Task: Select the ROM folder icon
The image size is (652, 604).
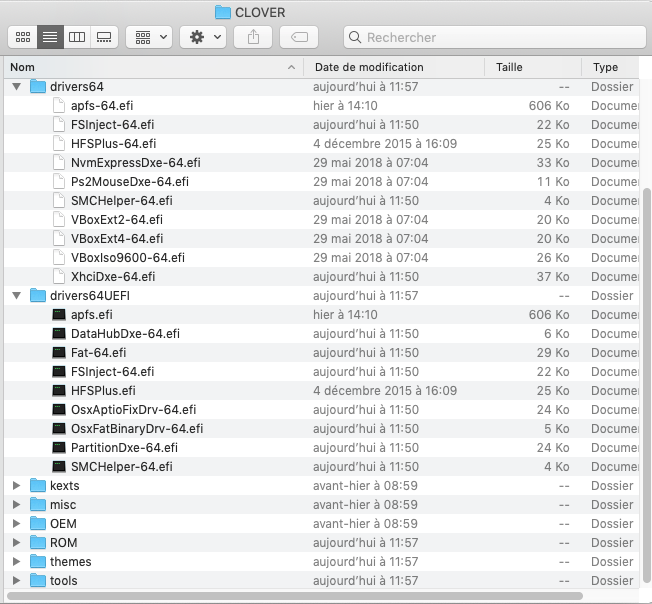Action: point(38,542)
